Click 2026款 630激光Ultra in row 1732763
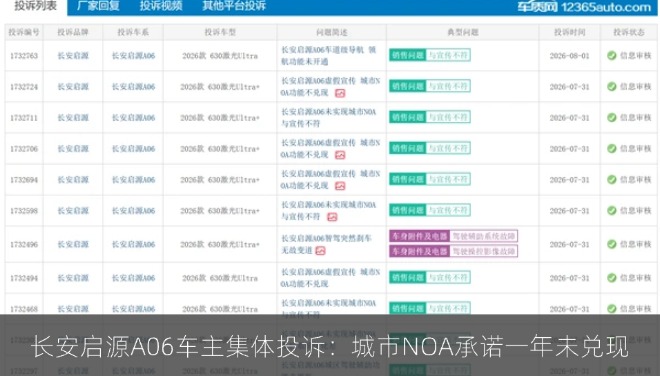 point(220,56)
